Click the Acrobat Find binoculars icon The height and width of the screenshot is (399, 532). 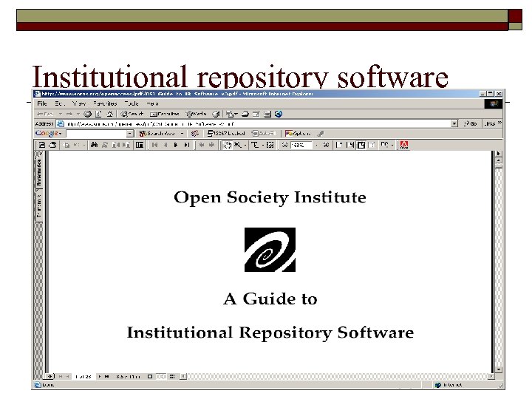click(94, 146)
